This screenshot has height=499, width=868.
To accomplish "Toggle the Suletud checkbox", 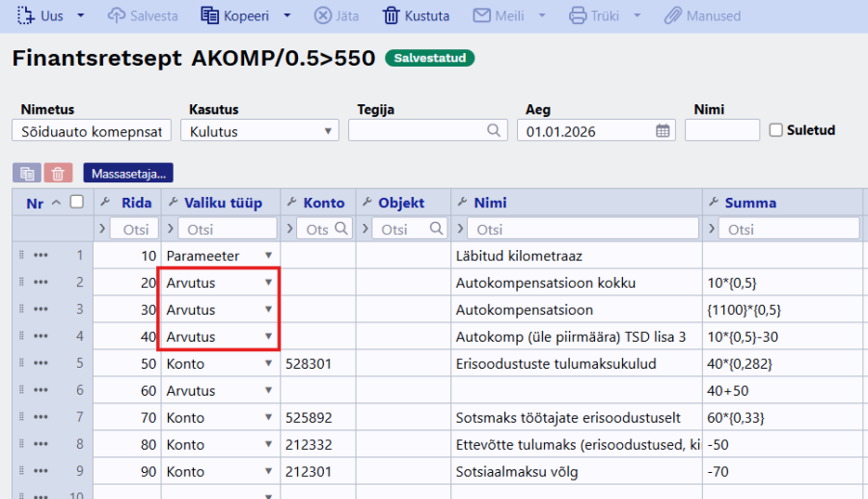I will [x=776, y=130].
